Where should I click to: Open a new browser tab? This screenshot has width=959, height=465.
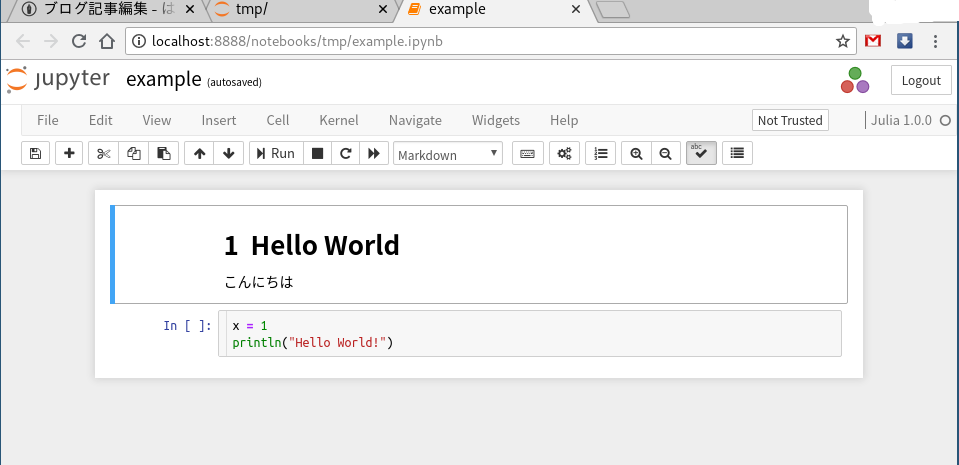tap(613, 10)
